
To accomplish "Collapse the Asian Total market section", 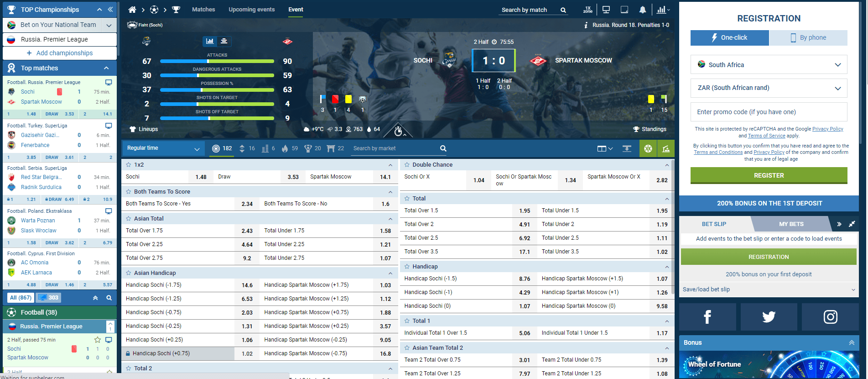I will pyautogui.click(x=390, y=219).
